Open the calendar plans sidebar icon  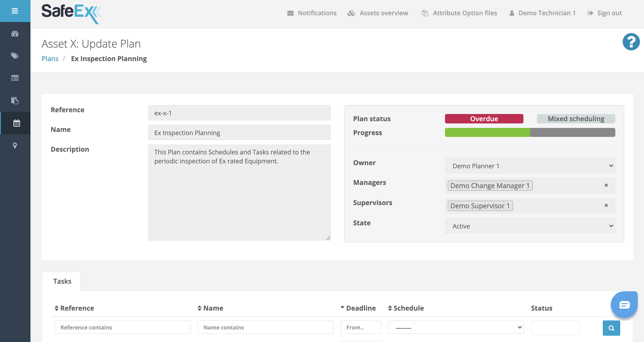(x=17, y=123)
